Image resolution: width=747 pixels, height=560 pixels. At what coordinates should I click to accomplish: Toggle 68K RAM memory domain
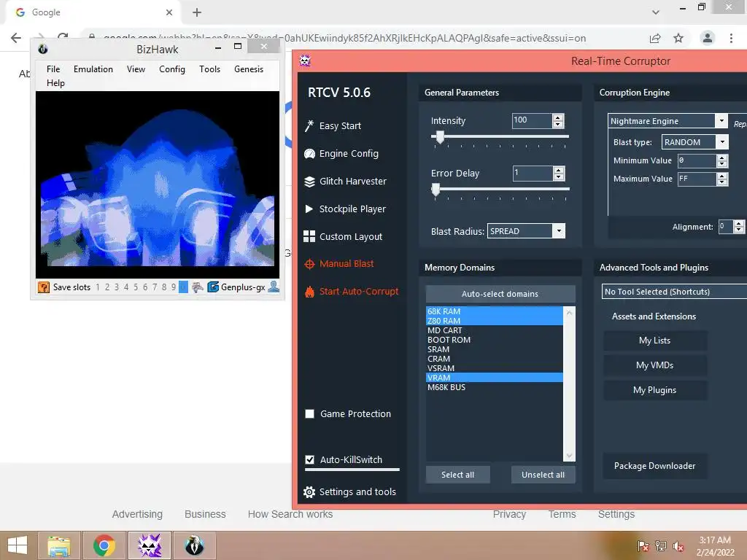(494, 311)
